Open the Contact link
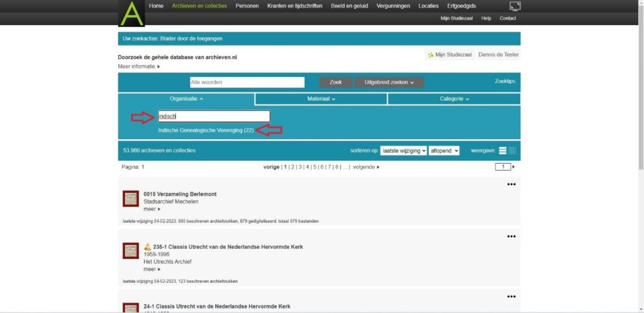The image size is (644, 313). coord(508,18)
